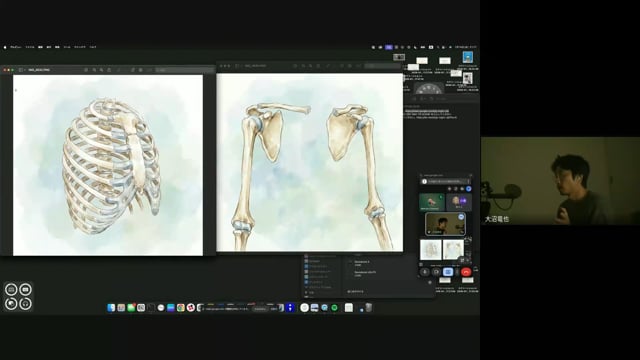Select the presenter's self-view tile in Meet
The width and height of the screenshot is (640, 360).
445,224
